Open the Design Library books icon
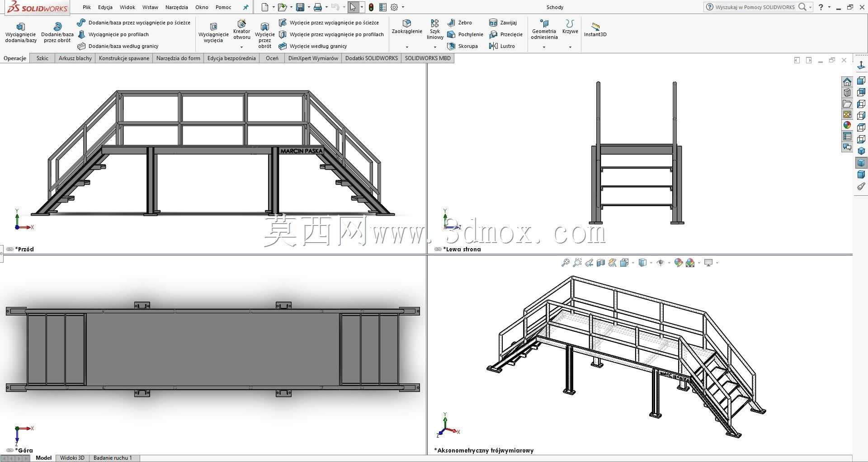The height and width of the screenshot is (462, 868). (847, 93)
